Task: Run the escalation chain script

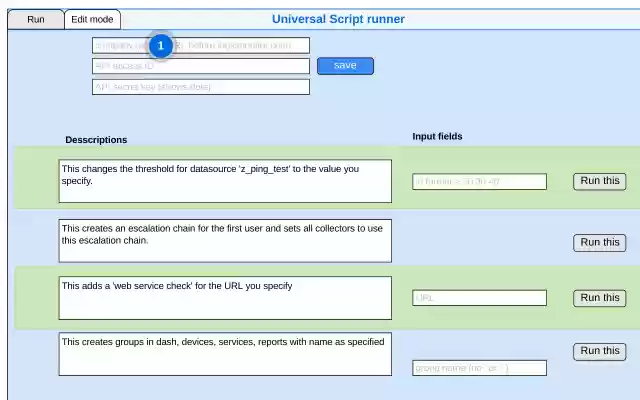Action: (600, 243)
